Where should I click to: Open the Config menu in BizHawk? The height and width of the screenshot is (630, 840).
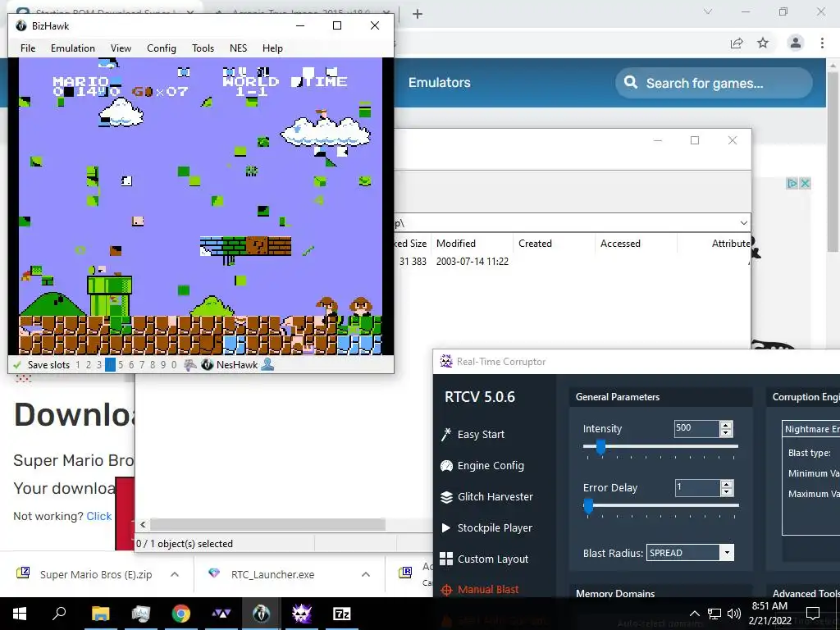[162, 48]
